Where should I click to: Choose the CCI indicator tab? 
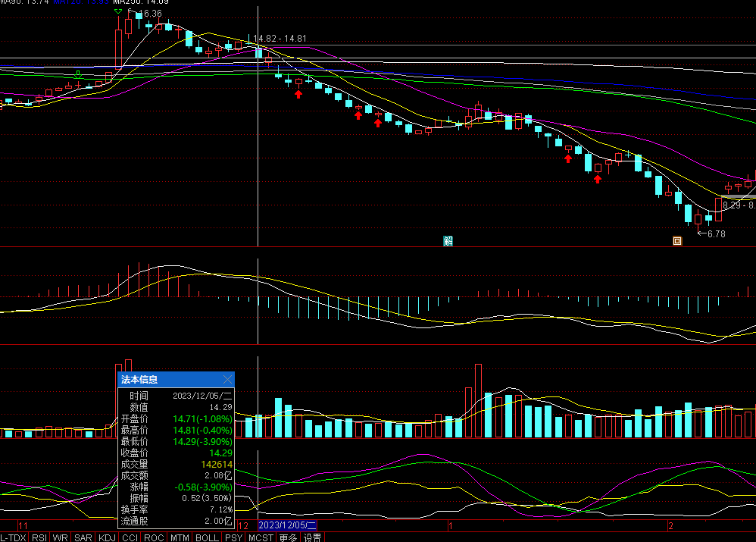[130, 537]
